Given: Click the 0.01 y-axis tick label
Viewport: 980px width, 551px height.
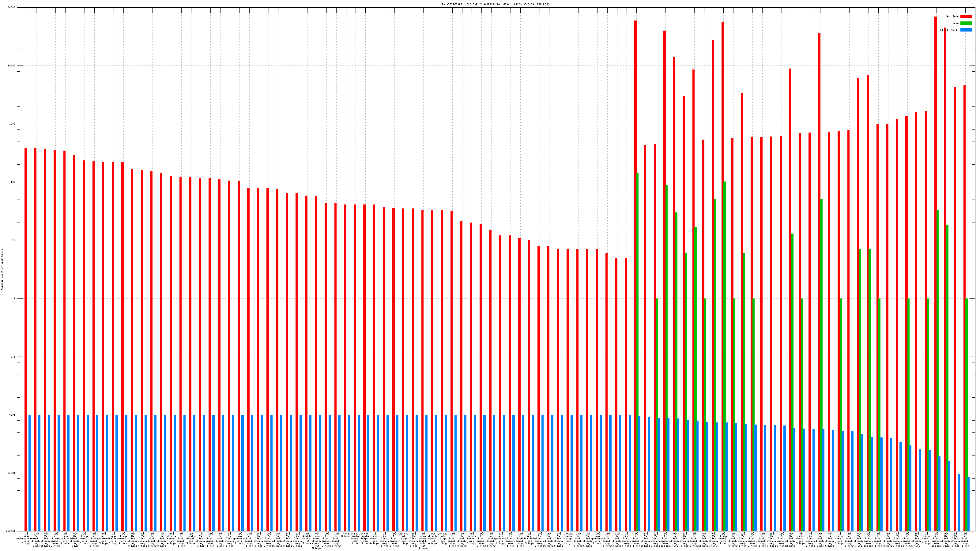Looking at the screenshot, I should point(13,415).
